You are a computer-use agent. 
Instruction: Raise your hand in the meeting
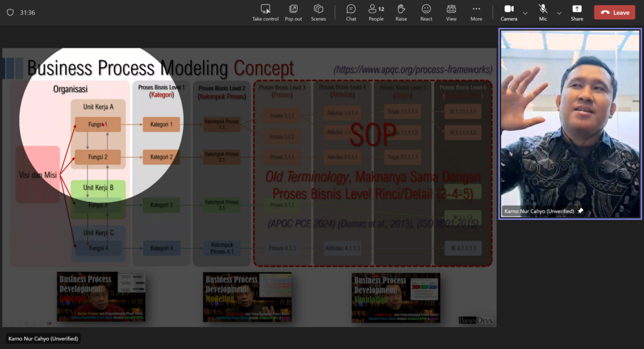coord(401,12)
